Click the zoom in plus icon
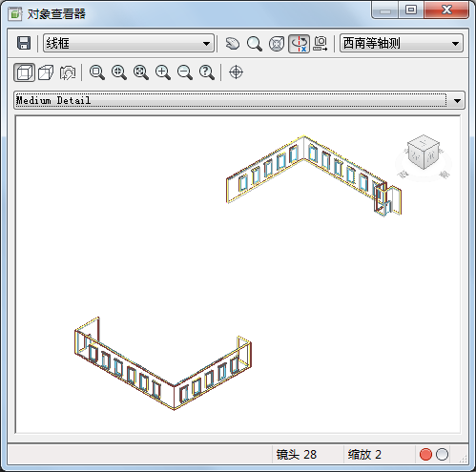The height and width of the screenshot is (472, 476). coord(163,72)
